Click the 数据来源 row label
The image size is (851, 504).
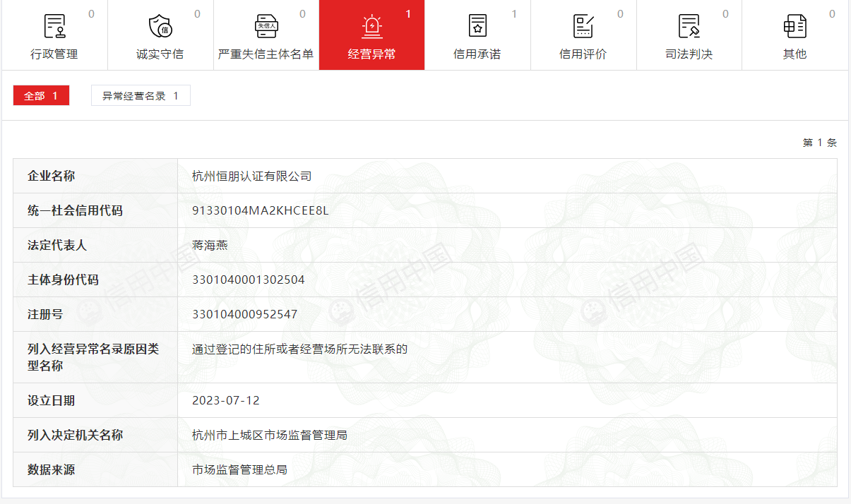[52, 469]
